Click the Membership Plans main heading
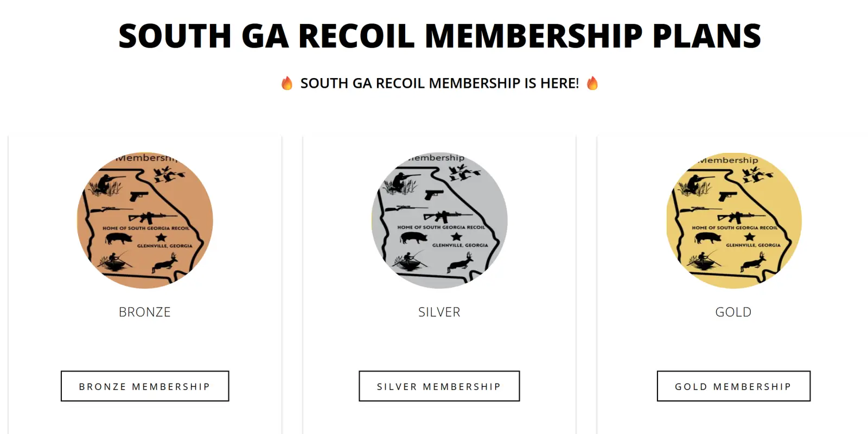The image size is (868, 434). pyautogui.click(x=439, y=36)
